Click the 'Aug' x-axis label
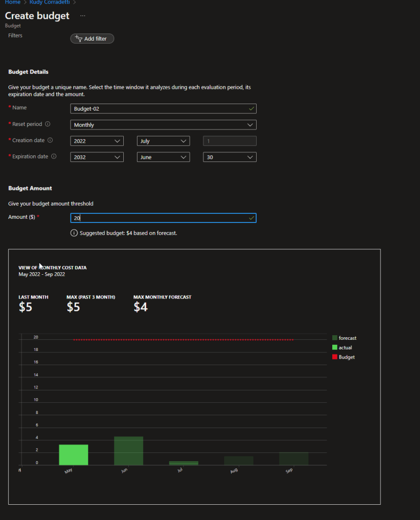The height and width of the screenshot is (520, 420). coord(234,471)
